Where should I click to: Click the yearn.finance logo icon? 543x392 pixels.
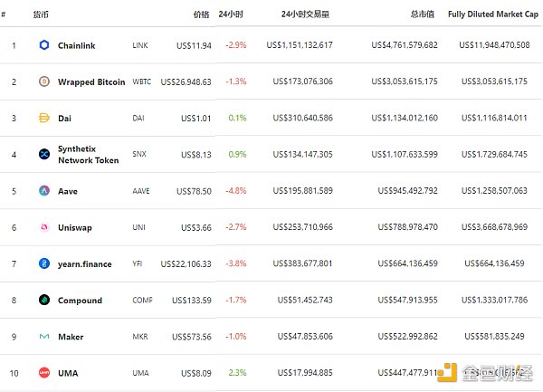pyautogui.click(x=44, y=263)
